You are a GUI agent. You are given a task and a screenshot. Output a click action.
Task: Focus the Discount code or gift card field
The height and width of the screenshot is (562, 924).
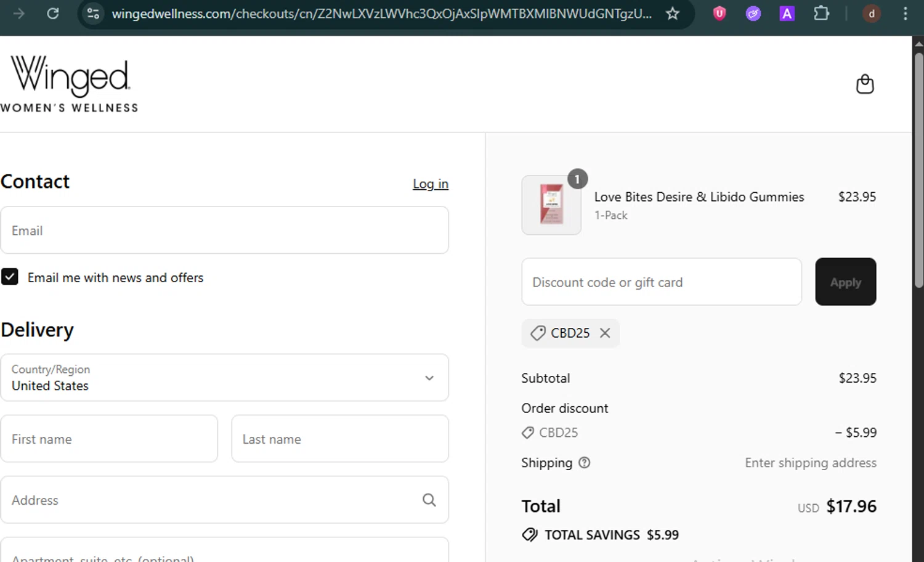(662, 282)
